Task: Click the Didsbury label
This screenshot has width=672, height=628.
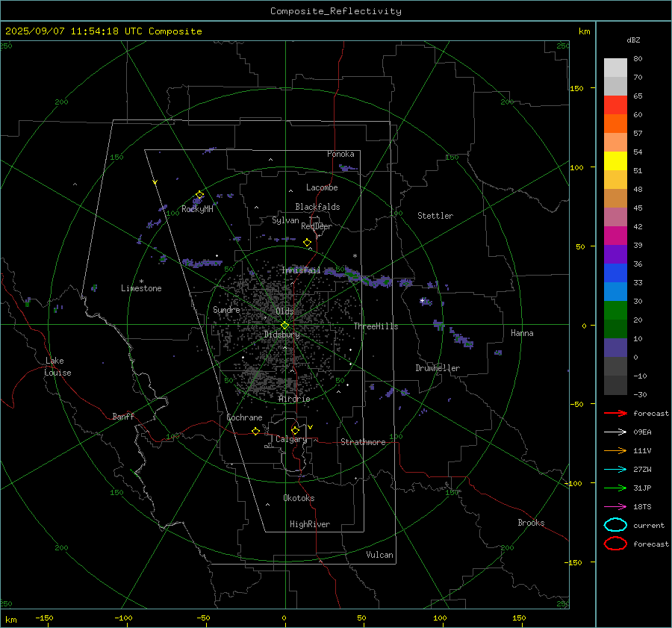Action: 281,335
